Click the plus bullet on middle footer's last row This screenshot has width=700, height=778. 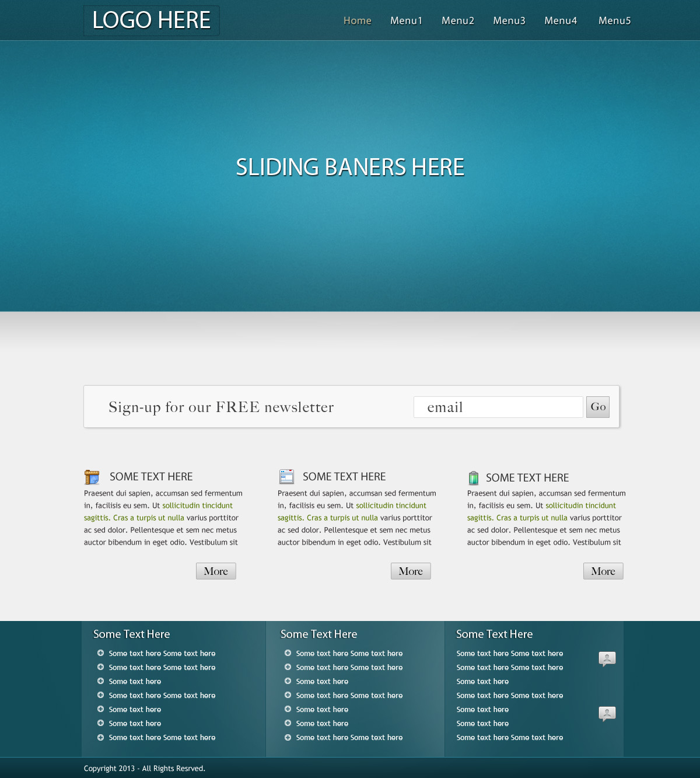tap(288, 737)
